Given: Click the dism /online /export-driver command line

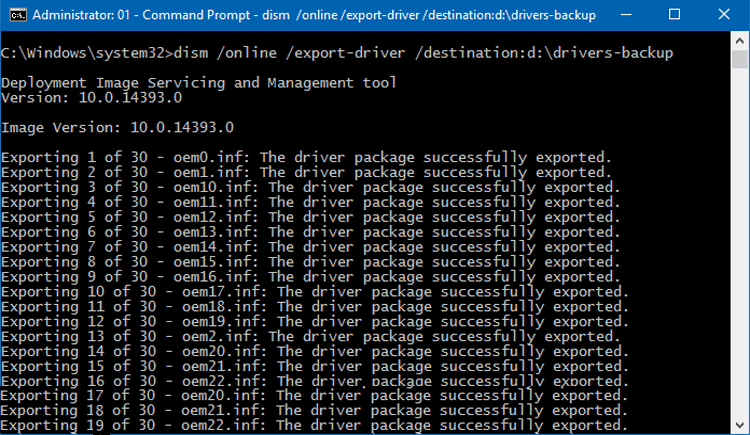Looking at the screenshot, I should pos(337,53).
